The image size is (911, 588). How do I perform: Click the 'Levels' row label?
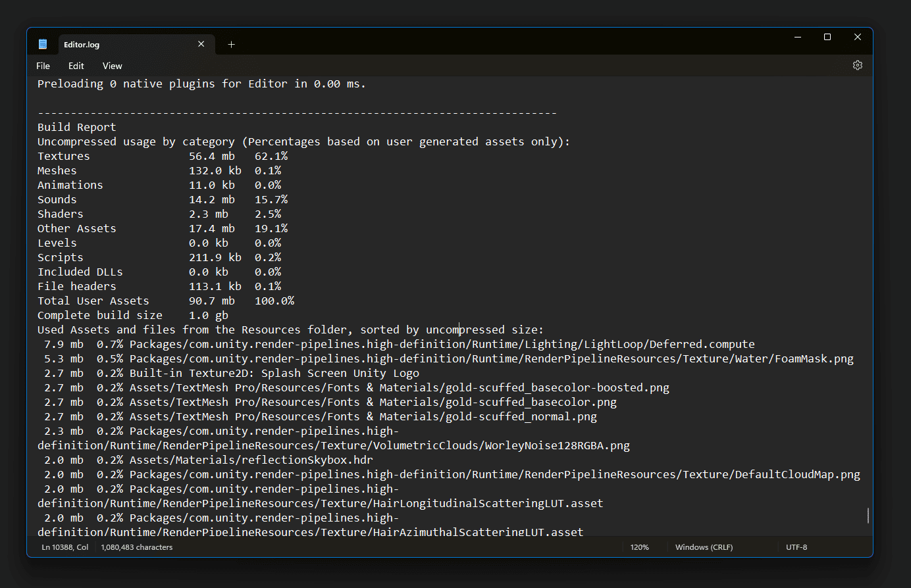click(x=57, y=243)
